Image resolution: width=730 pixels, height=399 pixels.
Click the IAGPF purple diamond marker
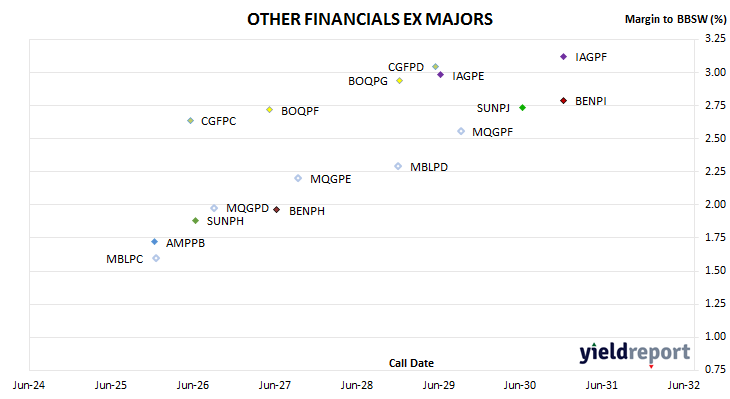coord(563,57)
